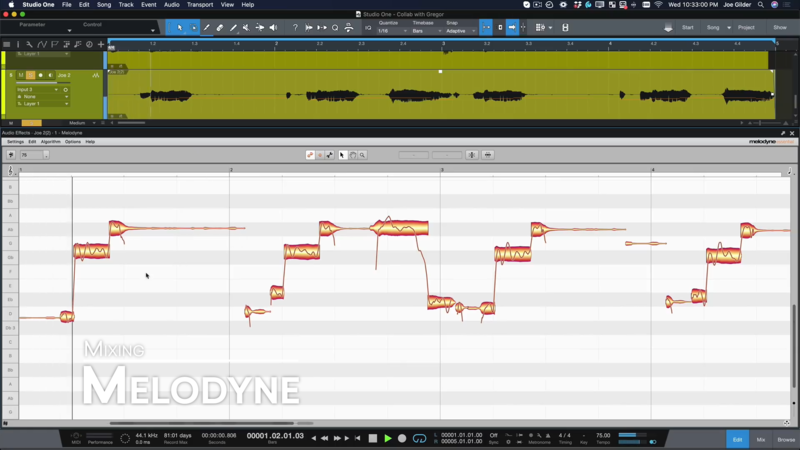Click the Stop button in transport

[373, 438]
